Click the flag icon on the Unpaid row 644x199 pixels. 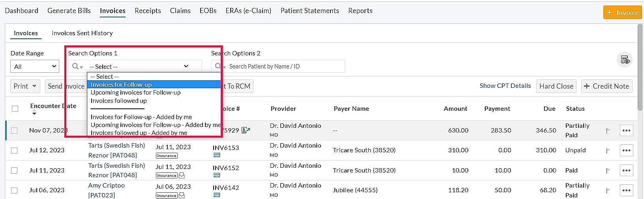point(608,150)
